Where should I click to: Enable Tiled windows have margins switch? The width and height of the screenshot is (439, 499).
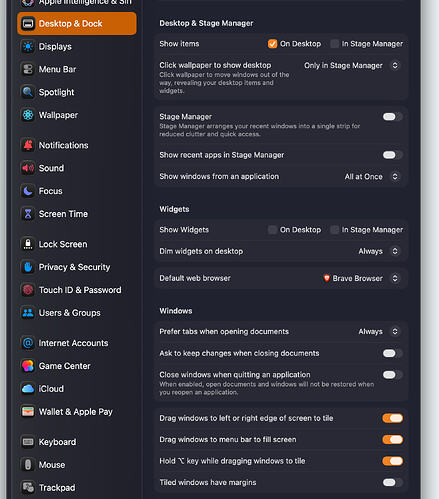point(392,483)
